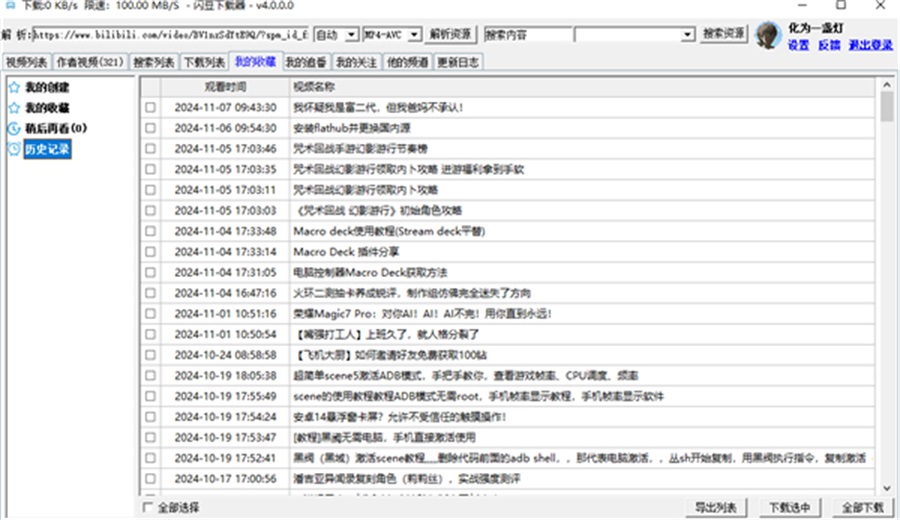Switch to the 我的关注 tab
This screenshot has height=520, width=900.
click(356, 62)
